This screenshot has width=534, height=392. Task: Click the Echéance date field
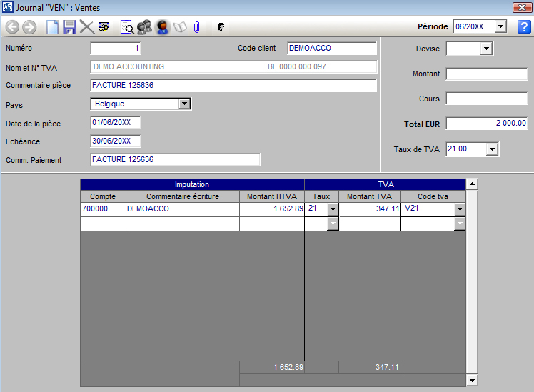pyautogui.click(x=116, y=141)
